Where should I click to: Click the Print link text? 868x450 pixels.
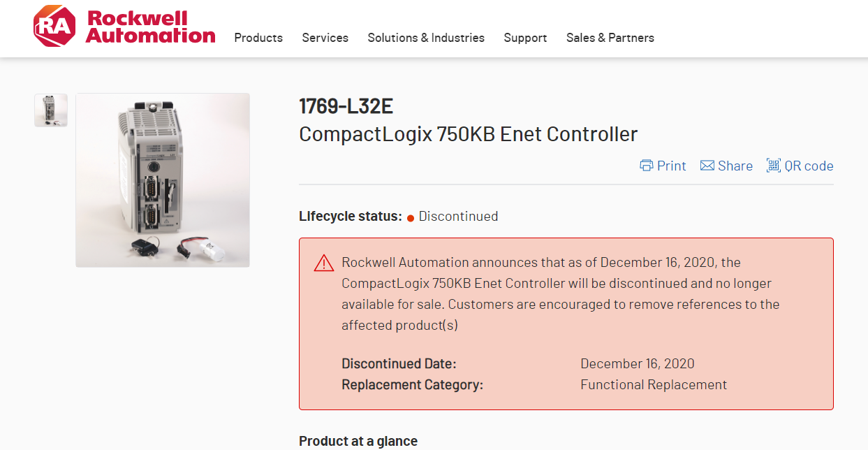671,166
